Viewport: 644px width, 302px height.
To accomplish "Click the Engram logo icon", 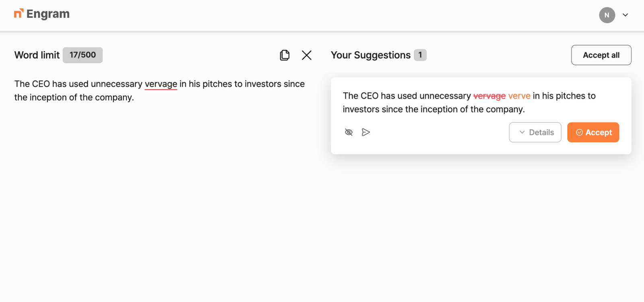I will click(19, 14).
